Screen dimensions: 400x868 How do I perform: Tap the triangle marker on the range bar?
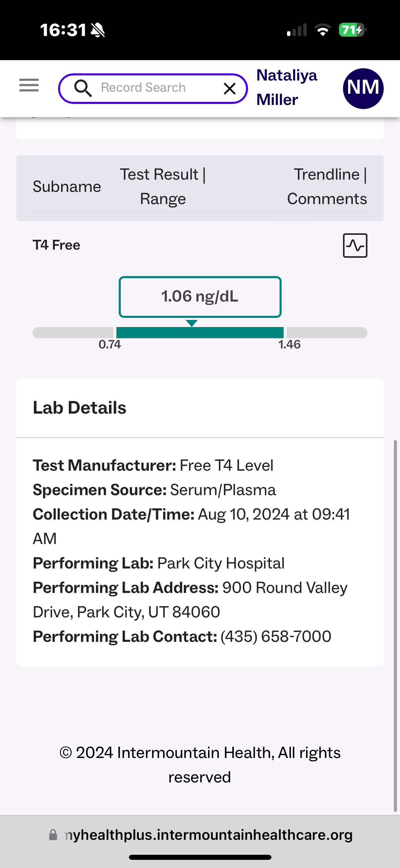[192, 323]
